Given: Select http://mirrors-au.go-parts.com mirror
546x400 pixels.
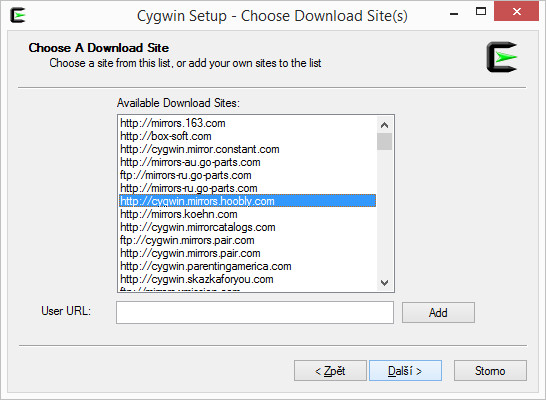Looking at the screenshot, I should [x=248, y=162].
